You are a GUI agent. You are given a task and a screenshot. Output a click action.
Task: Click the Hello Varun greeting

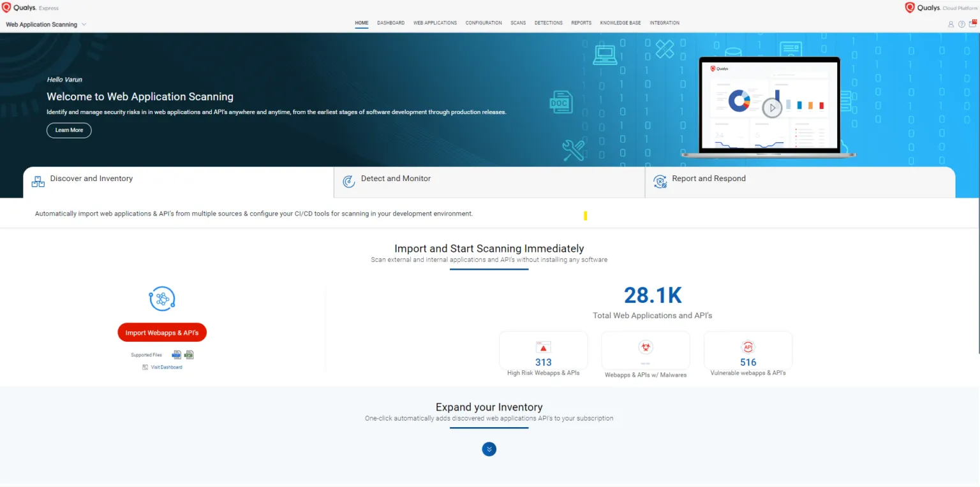point(64,80)
